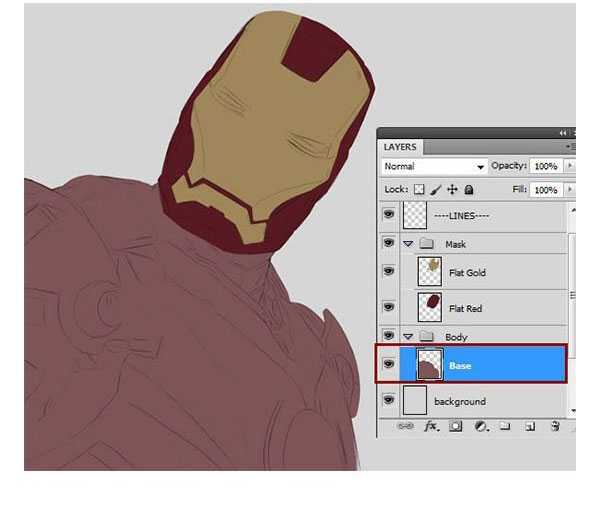The height and width of the screenshot is (516, 600).
Task: Toggle lock image pixels brush icon
Action: pos(435,189)
